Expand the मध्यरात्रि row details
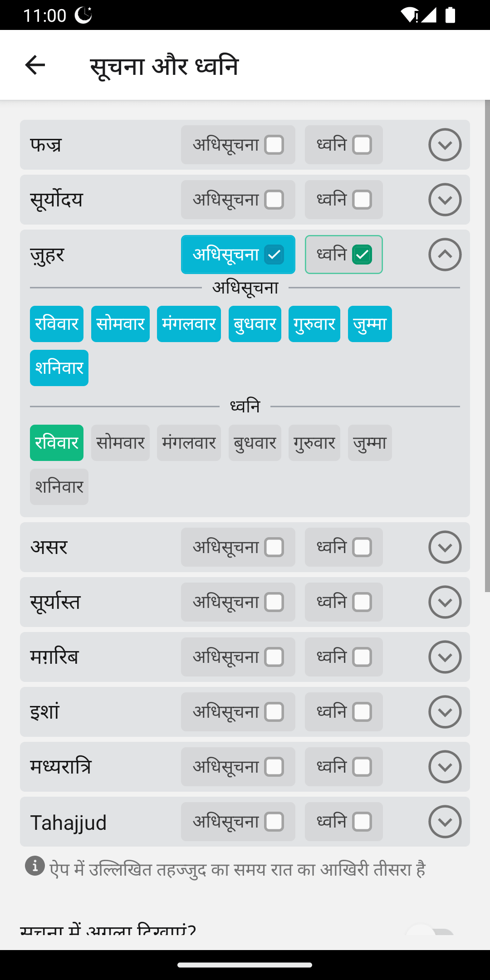 445,767
